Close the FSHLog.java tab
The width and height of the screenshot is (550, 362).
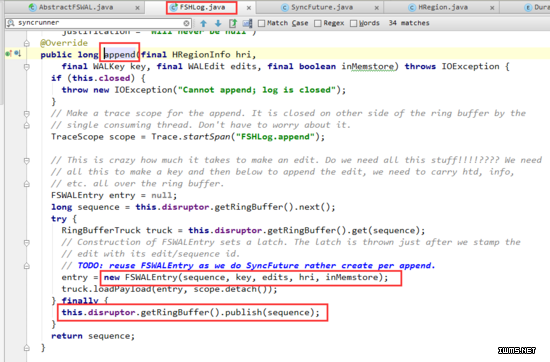point(249,8)
